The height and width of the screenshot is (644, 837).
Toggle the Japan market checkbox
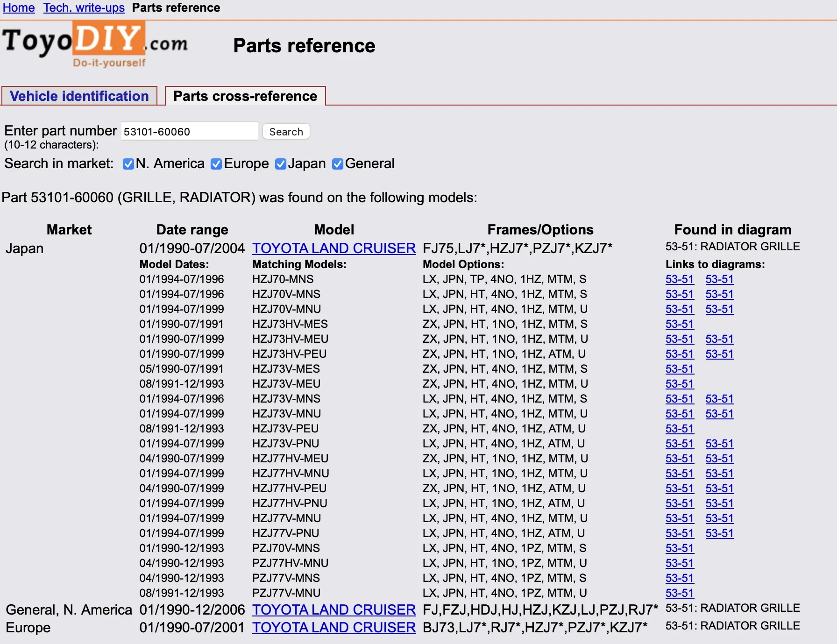coord(281,164)
